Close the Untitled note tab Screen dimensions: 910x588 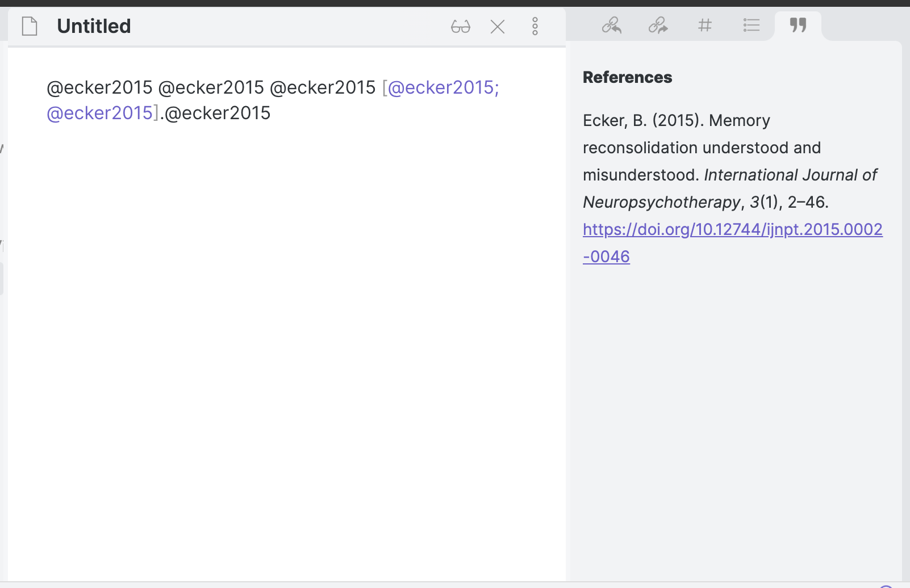[x=498, y=26]
